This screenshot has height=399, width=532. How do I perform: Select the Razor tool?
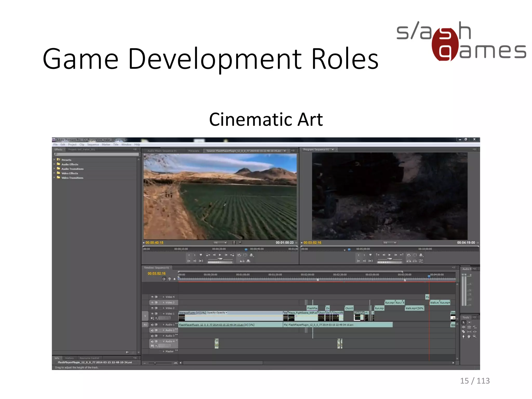pyautogui.click(x=464, y=332)
